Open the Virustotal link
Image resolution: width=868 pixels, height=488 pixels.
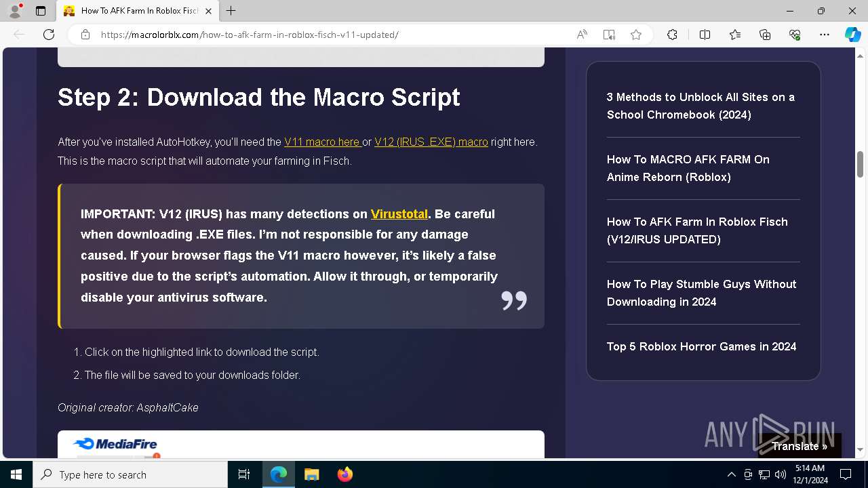tap(399, 213)
